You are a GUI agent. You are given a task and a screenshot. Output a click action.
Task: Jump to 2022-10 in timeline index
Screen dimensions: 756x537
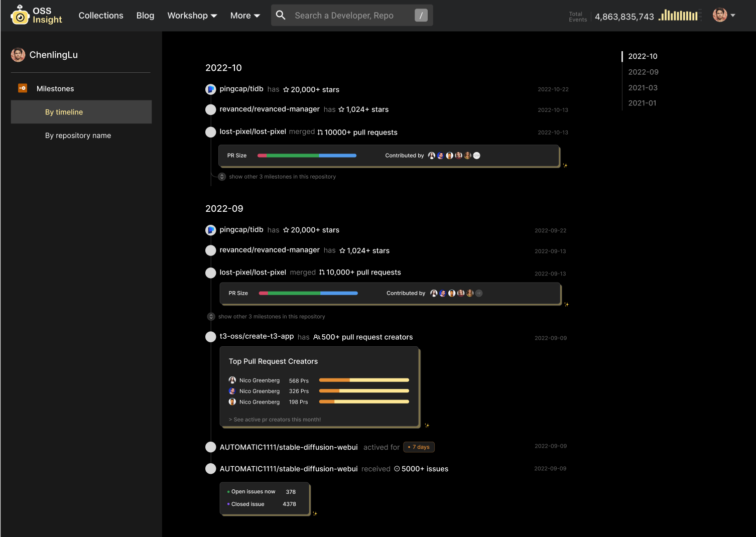pos(643,56)
